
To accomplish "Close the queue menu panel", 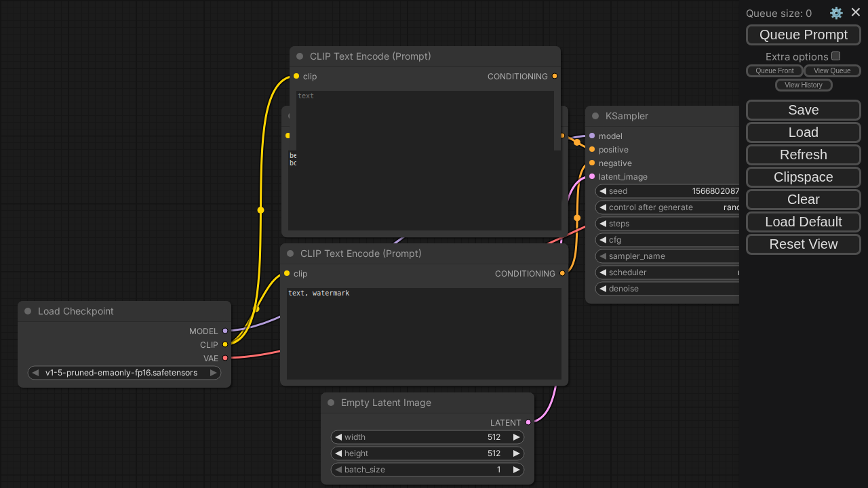I will click(856, 12).
